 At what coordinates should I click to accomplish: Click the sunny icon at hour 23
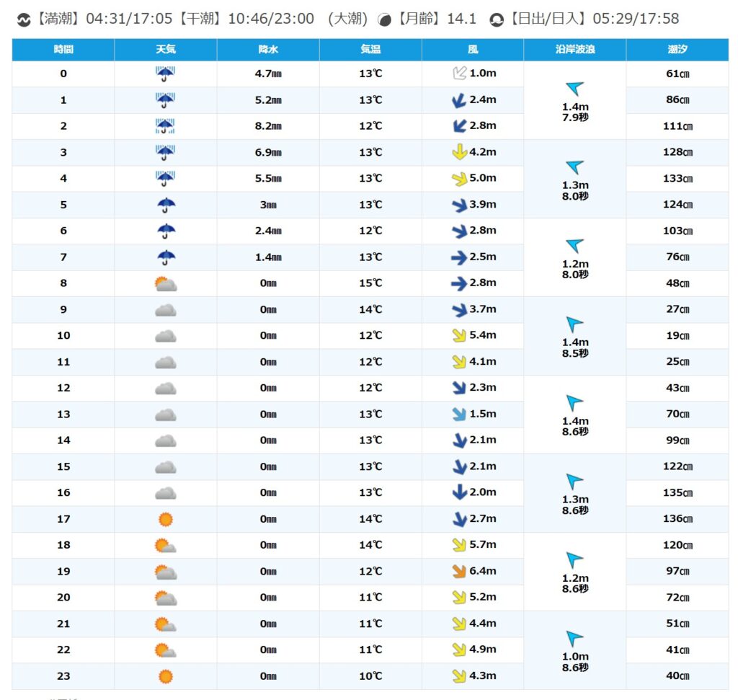click(x=165, y=676)
